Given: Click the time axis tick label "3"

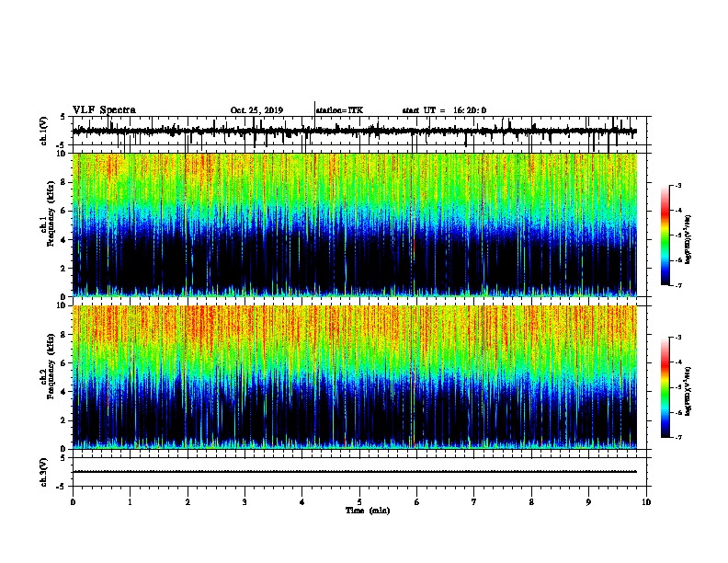Looking at the screenshot, I should 245,502.
